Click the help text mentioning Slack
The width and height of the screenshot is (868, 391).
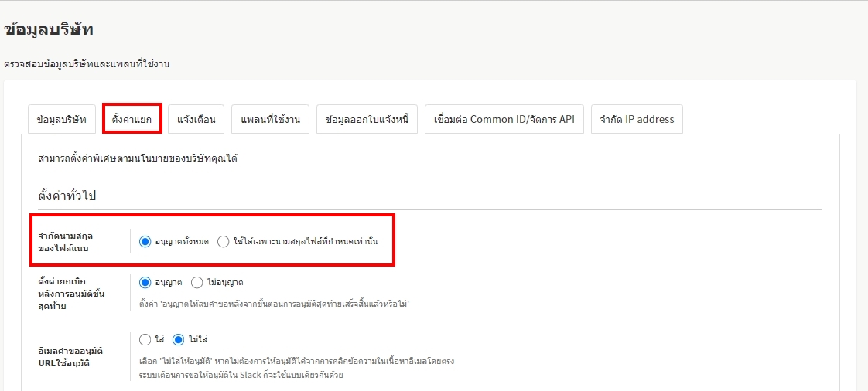(241, 376)
